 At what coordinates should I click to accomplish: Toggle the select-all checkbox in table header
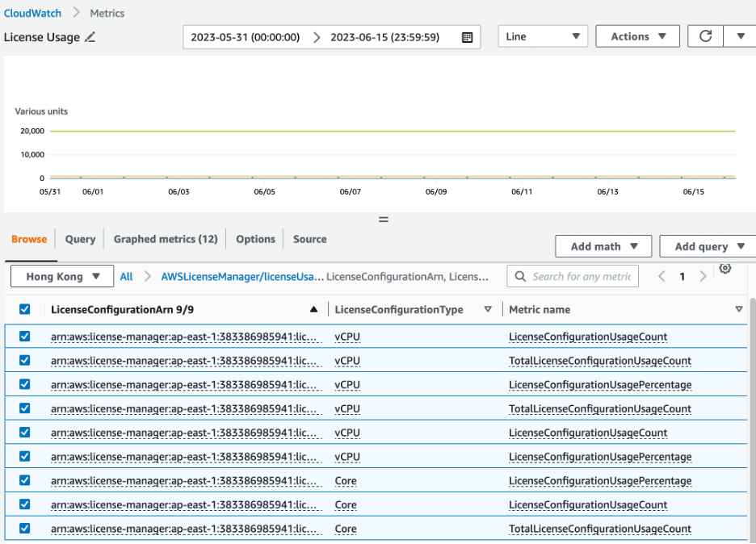click(24, 309)
